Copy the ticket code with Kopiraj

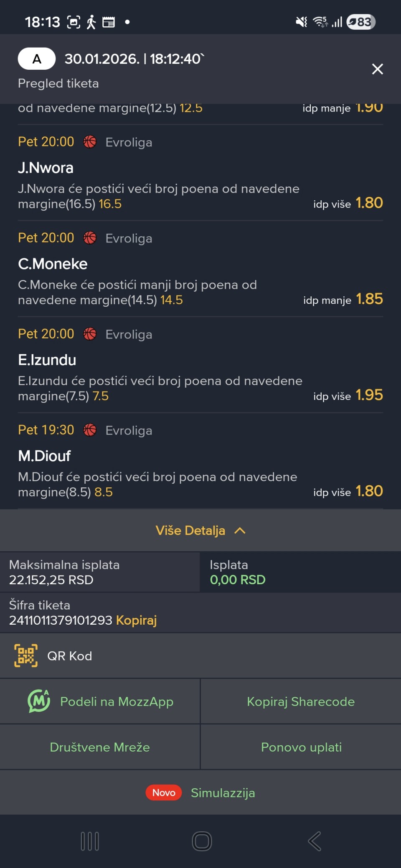(x=136, y=620)
